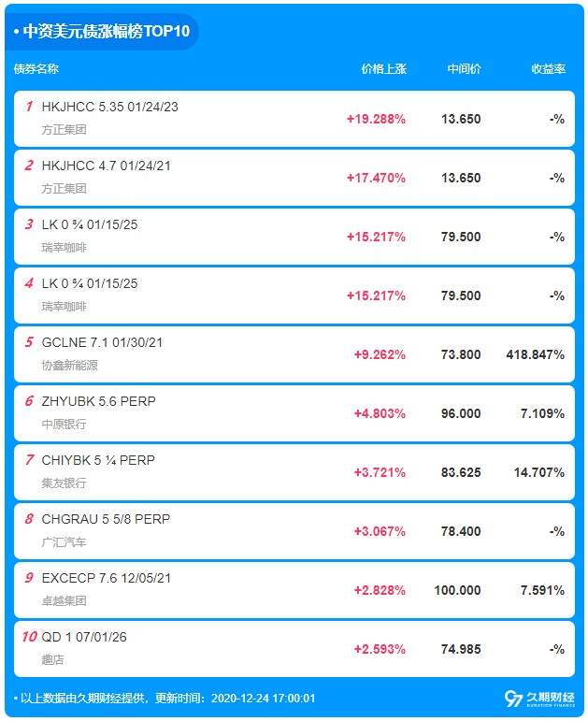Click the +19.288% price change value

coord(376,120)
